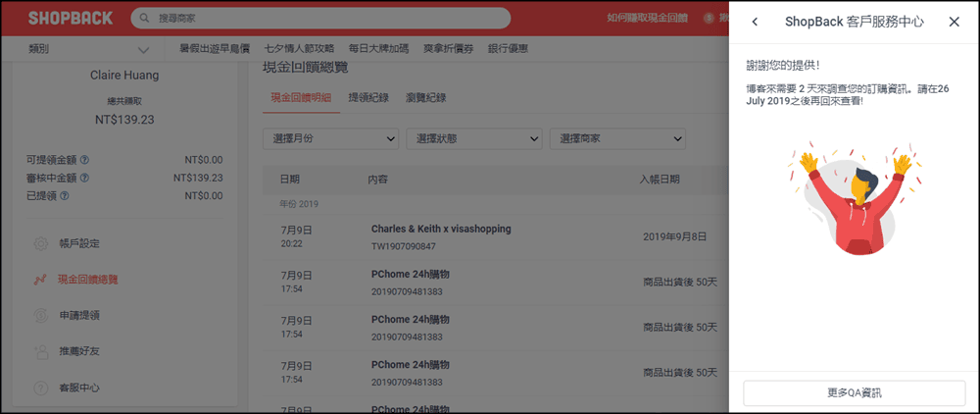Image resolution: width=980 pixels, height=414 pixels.
Task: Click the gear icon for 帳戶設定
Action: click(40, 243)
